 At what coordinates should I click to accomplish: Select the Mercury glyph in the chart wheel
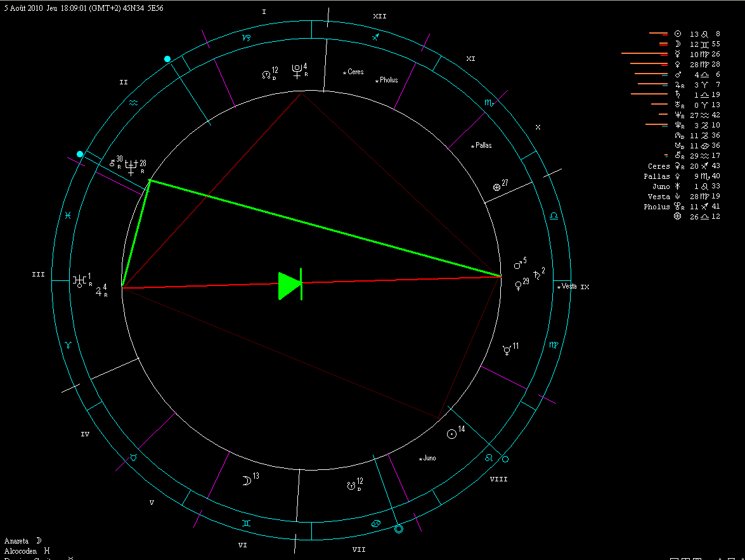tap(507, 350)
